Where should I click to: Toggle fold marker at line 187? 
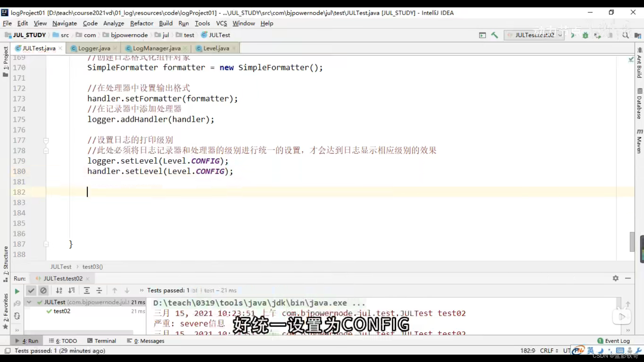[x=46, y=244]
